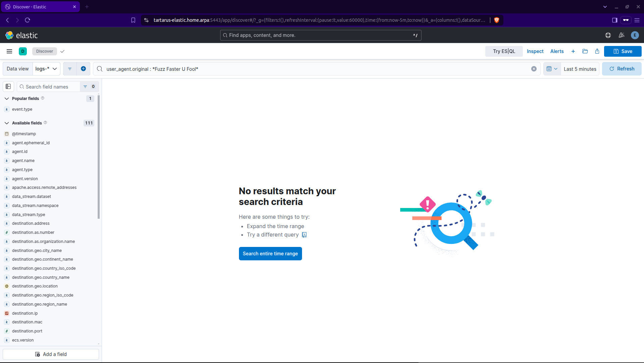This screenshot has width=644, height=363.
Task: Click Search entire time range button
Action: [270, 254]
